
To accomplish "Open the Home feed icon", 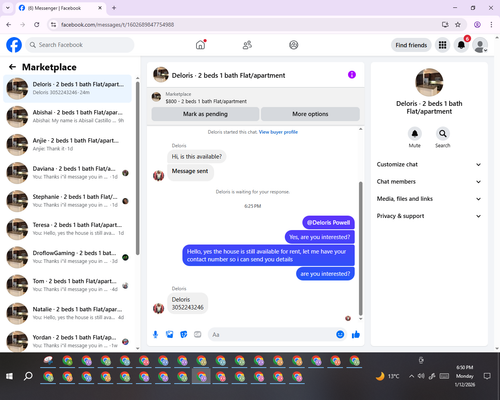I will click(200, 45).
